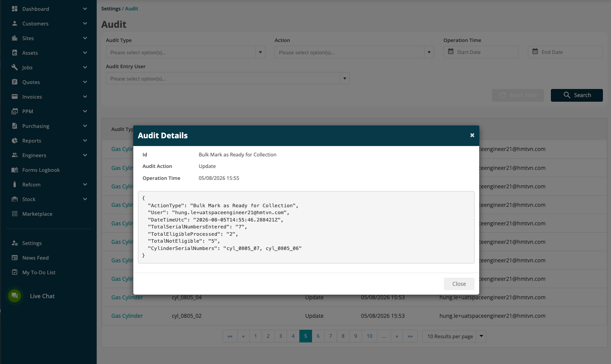Click the Settings gear-person icon
611x364 pixels.
(15, 243)
